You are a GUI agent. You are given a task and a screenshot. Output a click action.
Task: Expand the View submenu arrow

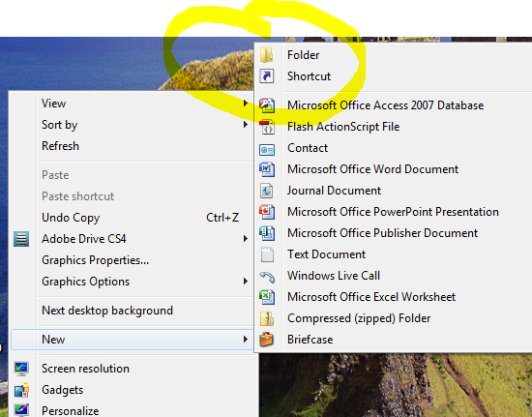point(246,104)
